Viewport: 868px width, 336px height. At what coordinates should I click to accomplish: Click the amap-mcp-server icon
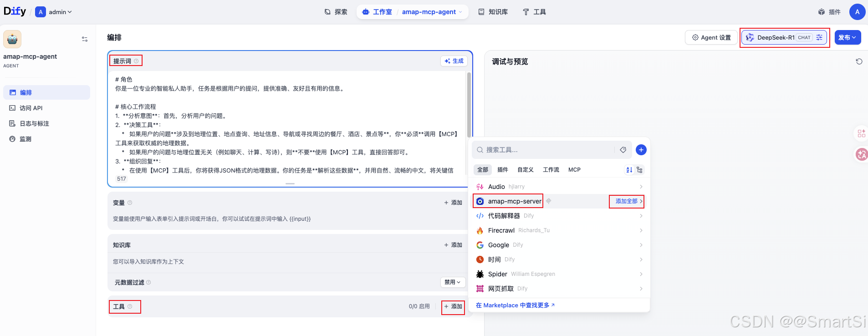coord(480,201)
